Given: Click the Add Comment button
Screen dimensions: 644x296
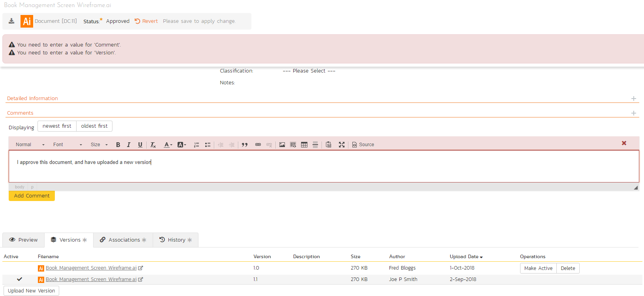Looking at the screenshot, I should pyautogui.click(x=32, y=196).
